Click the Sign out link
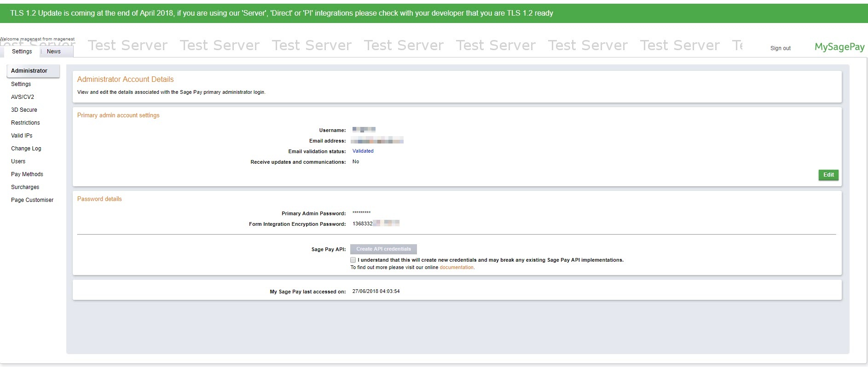868x367 pixels. [x=780, y=48]
